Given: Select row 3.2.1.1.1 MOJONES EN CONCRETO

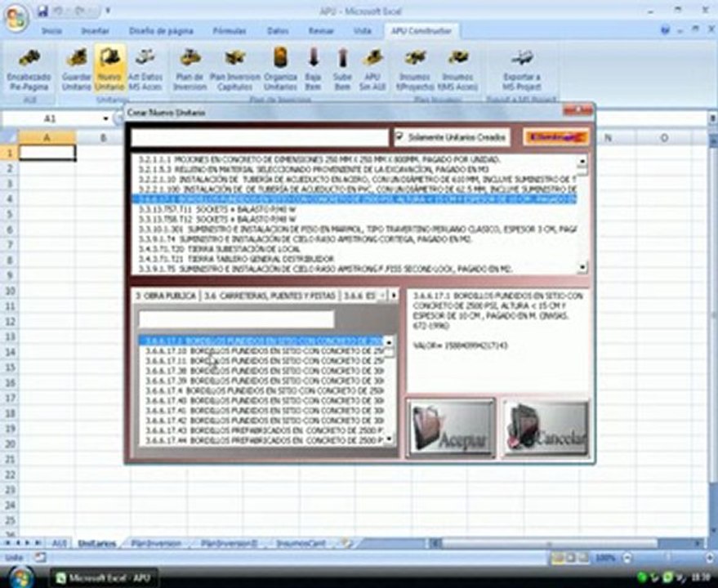Looking at the screenshot, I should 354,159.
